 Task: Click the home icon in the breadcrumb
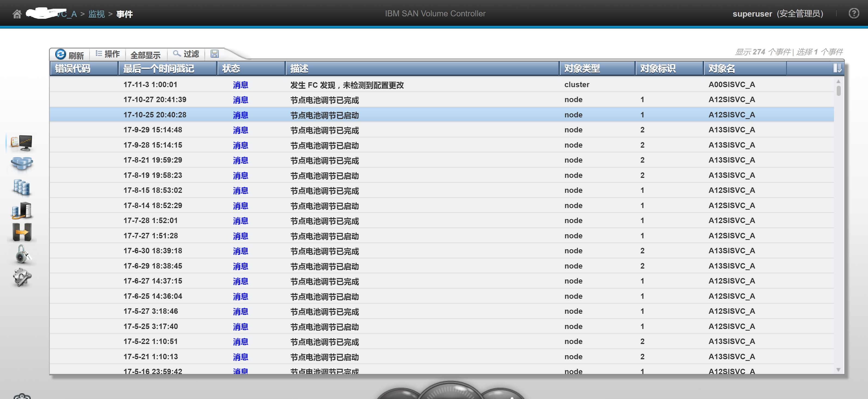17,14
